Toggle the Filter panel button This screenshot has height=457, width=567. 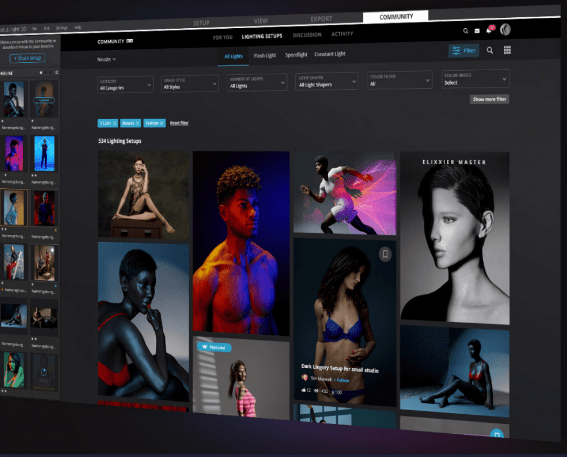(x=464, y=51)
